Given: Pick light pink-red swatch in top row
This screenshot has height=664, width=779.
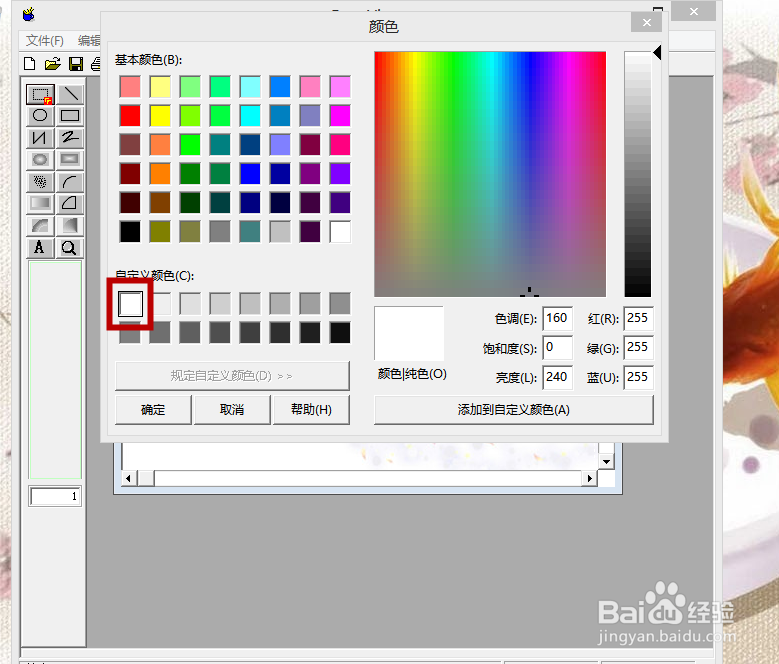Looking at the screenshot, I should 130,87.
